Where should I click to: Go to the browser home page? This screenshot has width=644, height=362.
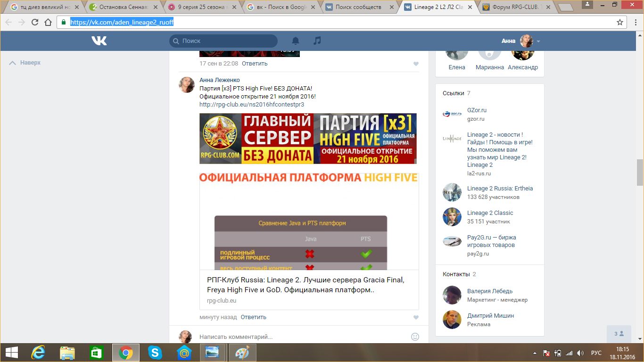pyautogui.click(x=48, y=22)
